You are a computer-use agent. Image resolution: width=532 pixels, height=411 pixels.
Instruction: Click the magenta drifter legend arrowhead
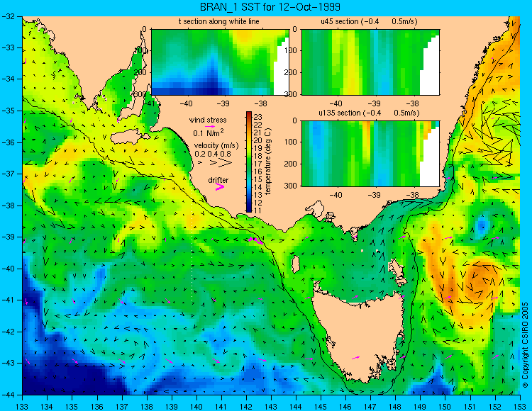click(220, 186)
